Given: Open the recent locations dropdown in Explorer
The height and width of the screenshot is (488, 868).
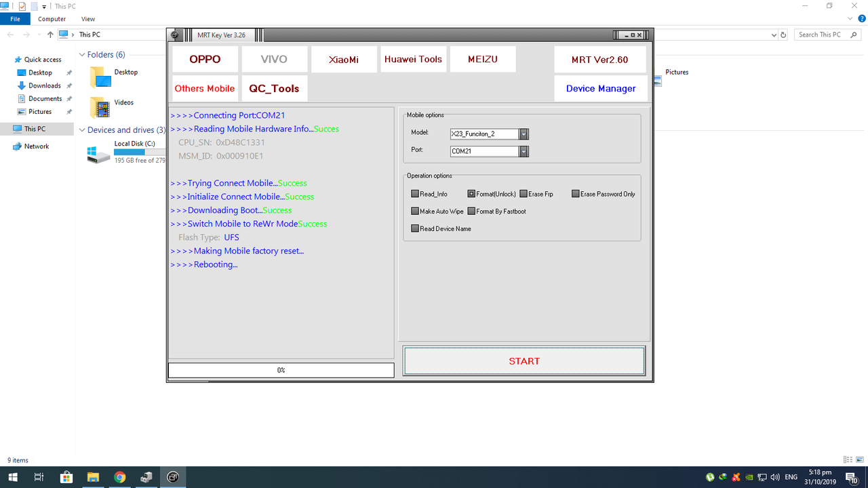Looking at the screenshot, I should coord(39,35).
